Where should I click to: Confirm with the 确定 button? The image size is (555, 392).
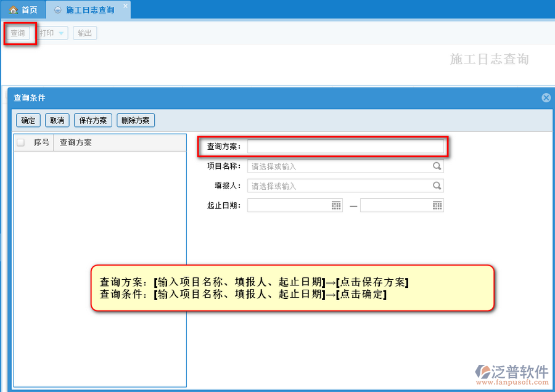pyautogui.click(x=28, y=120)
